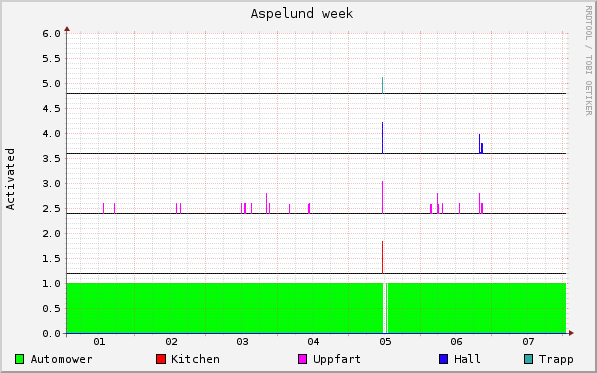Click the tall blue Hall spike at day 05
The height and width of the screenshot is (373, 597).
(x=383, y=138)
